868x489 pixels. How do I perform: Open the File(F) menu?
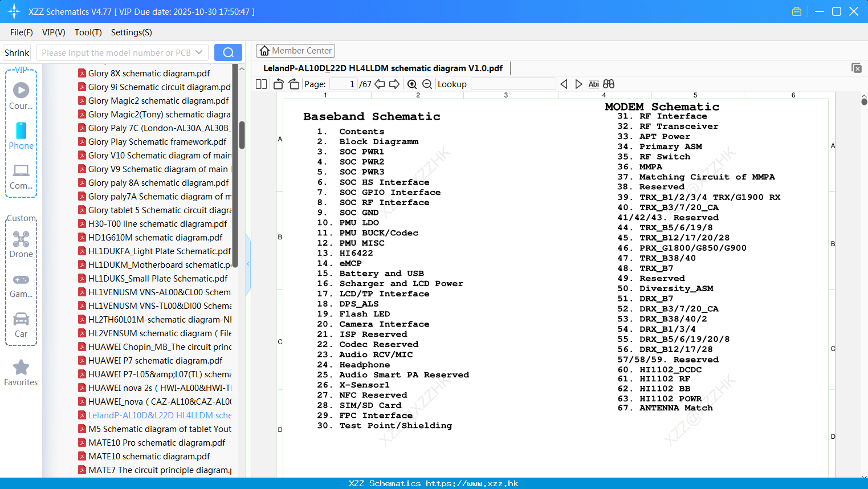pos(22,32)
